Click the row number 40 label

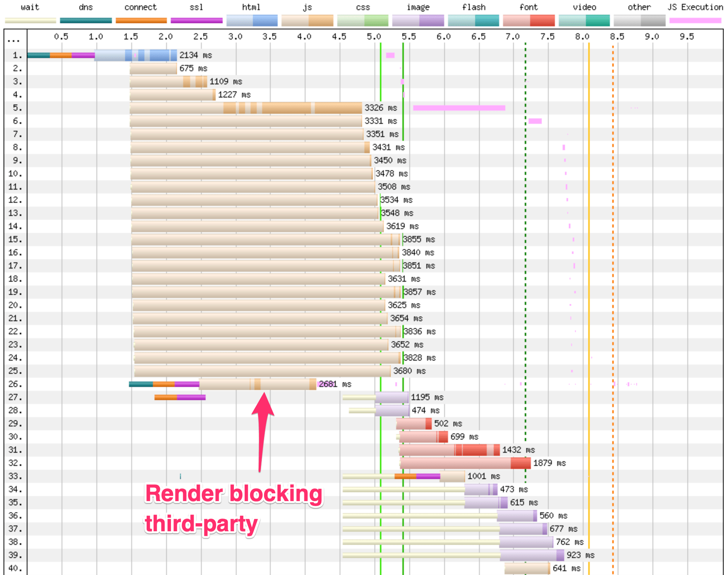[x=14, y=568]
